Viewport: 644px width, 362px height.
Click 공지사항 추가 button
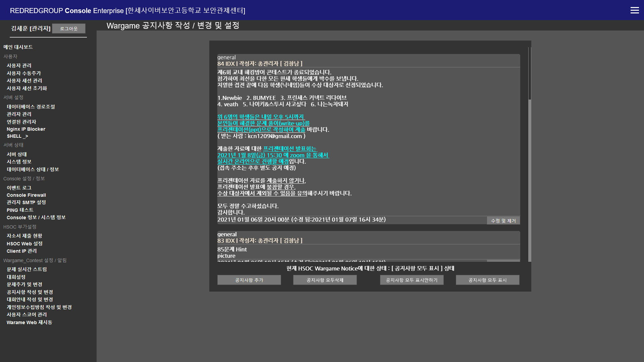(x=249, y=280)
